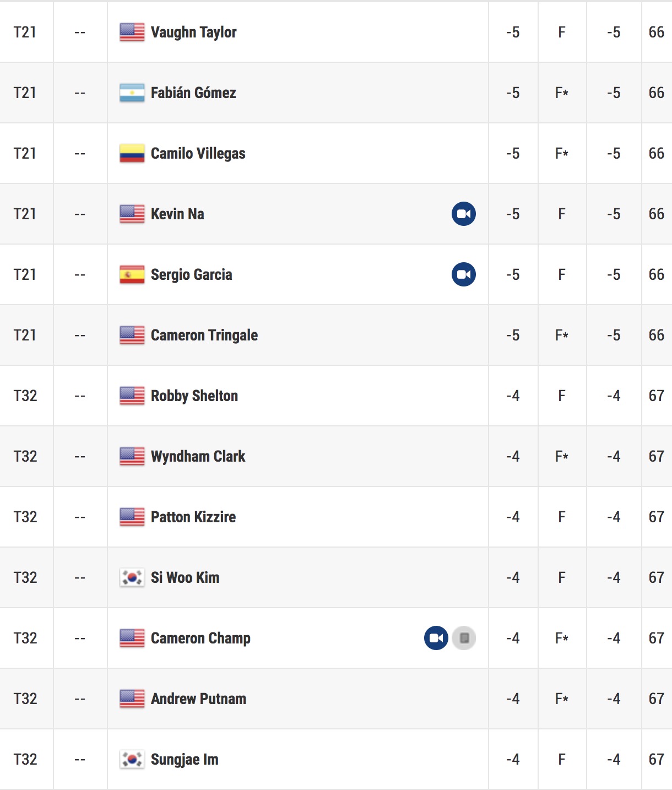Open Robby Shelton's scorecard row
This screenshot has width=672, height=790.
pos(336,396)
